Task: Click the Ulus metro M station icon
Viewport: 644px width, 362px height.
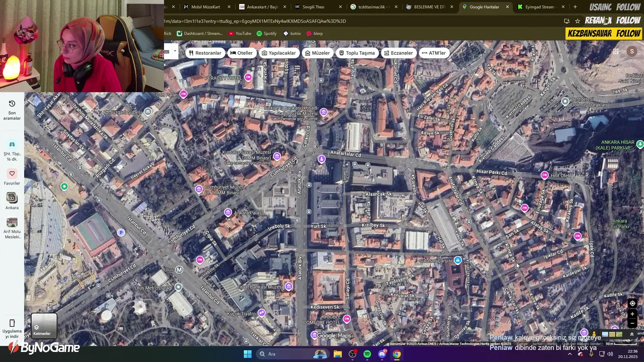Action: pyautogui.click(x=179, y=269)
